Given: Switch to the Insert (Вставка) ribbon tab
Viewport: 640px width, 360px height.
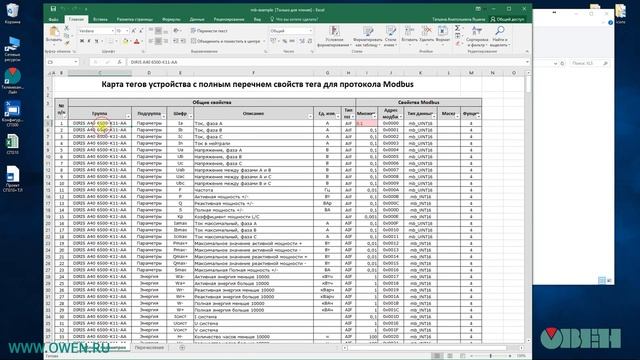Looking at the screenshot, I should 100,19.
